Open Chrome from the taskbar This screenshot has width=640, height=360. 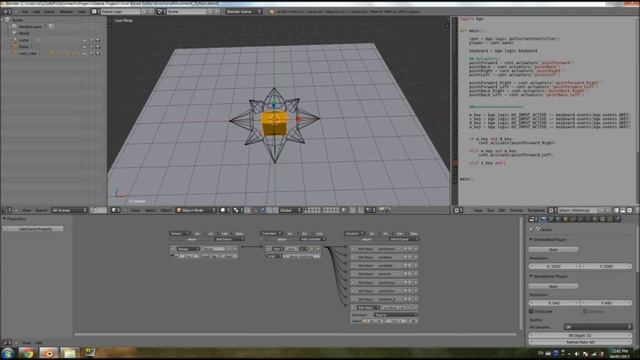(x=27, y=353)
